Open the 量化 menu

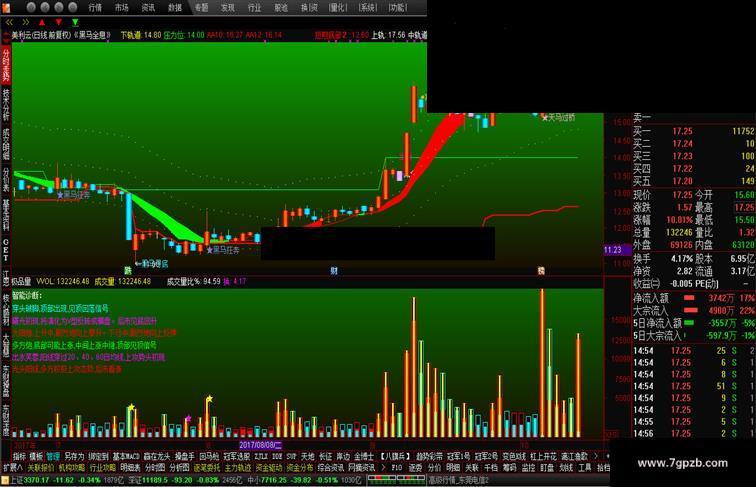point(338,7)
